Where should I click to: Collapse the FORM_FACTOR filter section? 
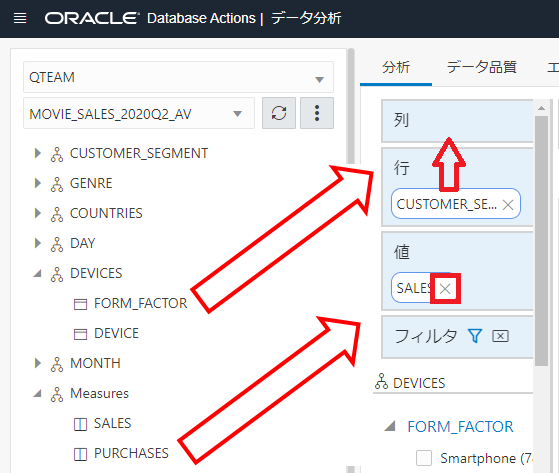pos(390,426)
